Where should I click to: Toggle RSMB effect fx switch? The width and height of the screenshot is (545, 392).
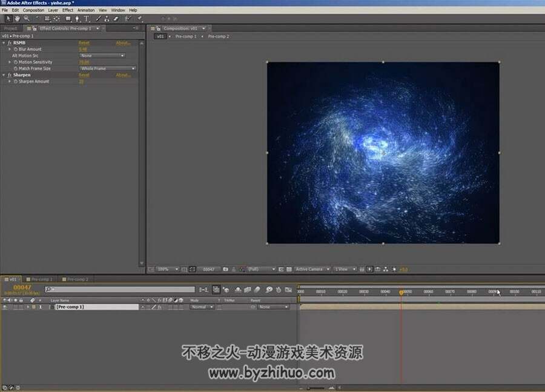(x=10, y=43)
